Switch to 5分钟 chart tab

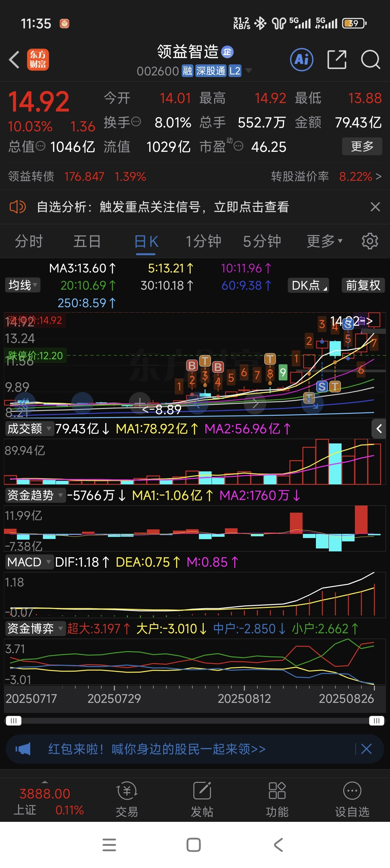[262, 241]
